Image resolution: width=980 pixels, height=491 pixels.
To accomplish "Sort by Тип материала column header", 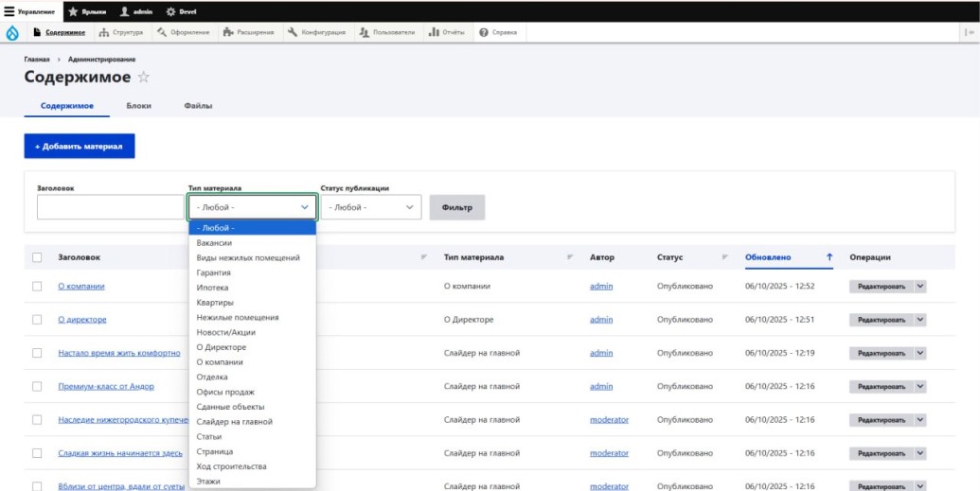I will (x=473, y=257).
